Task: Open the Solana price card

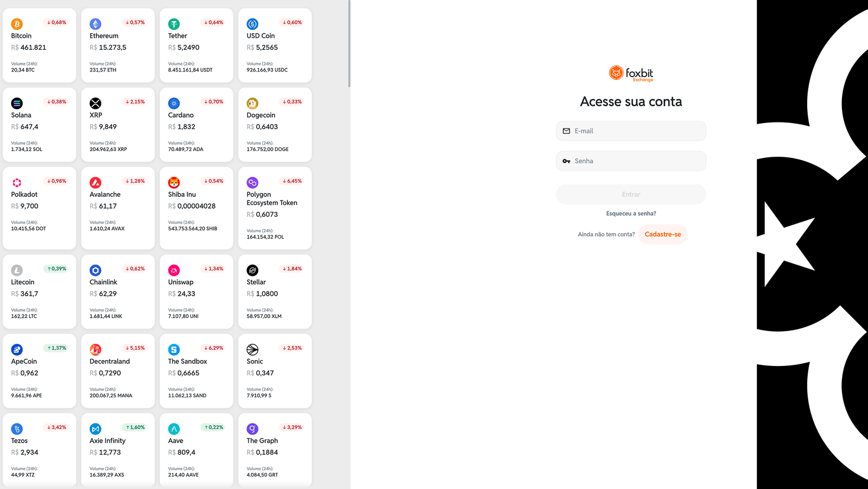Action: [x=39, y=125]
